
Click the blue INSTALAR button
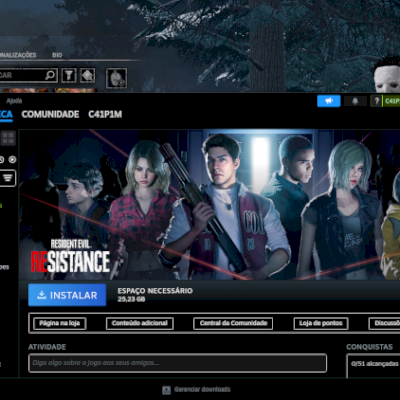(x=67, y=295)
